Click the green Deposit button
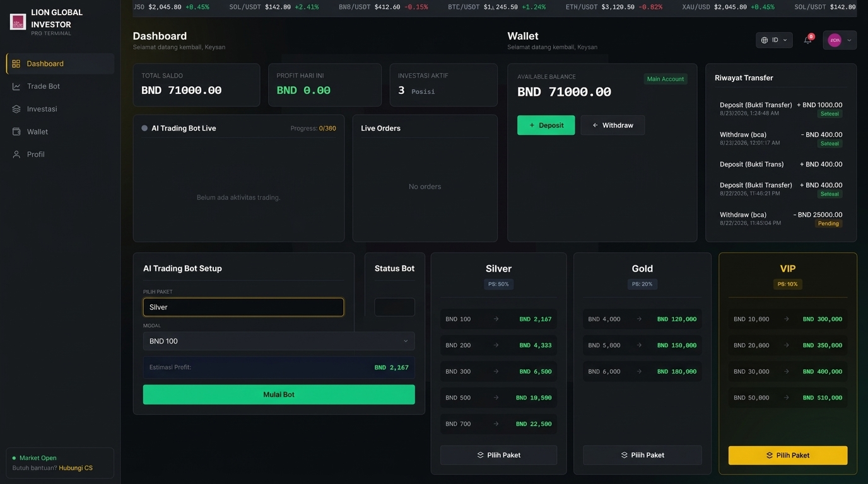The width and height of the screenshot is (868, 484). click(546, 125)
